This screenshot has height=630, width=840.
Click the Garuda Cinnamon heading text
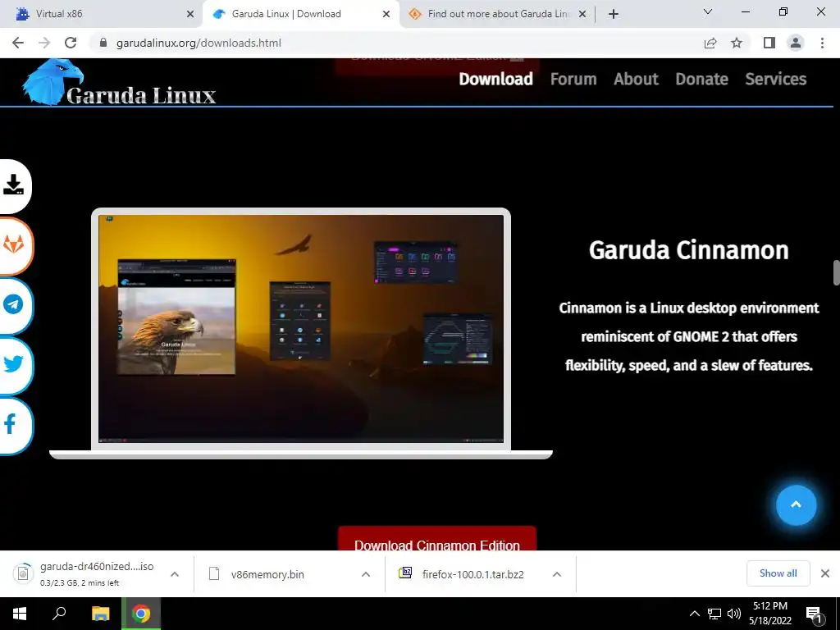click(688, 250)
